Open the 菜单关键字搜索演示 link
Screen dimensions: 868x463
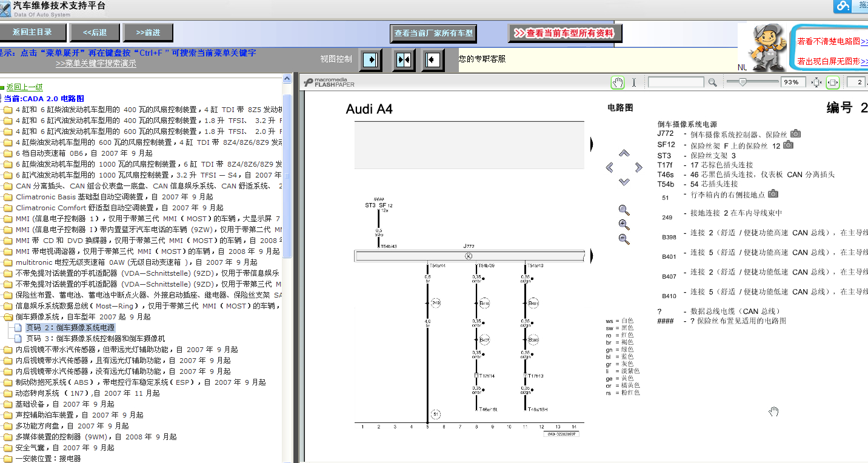coord(96,63)
